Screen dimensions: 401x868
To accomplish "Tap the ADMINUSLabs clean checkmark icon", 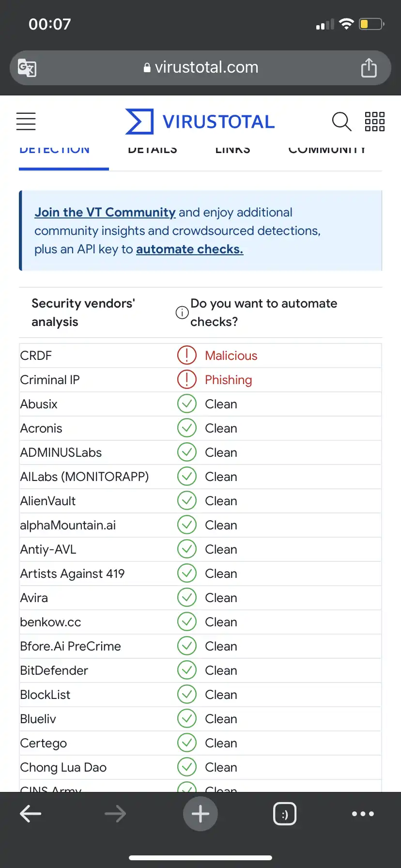I will (x=187, y=452).
